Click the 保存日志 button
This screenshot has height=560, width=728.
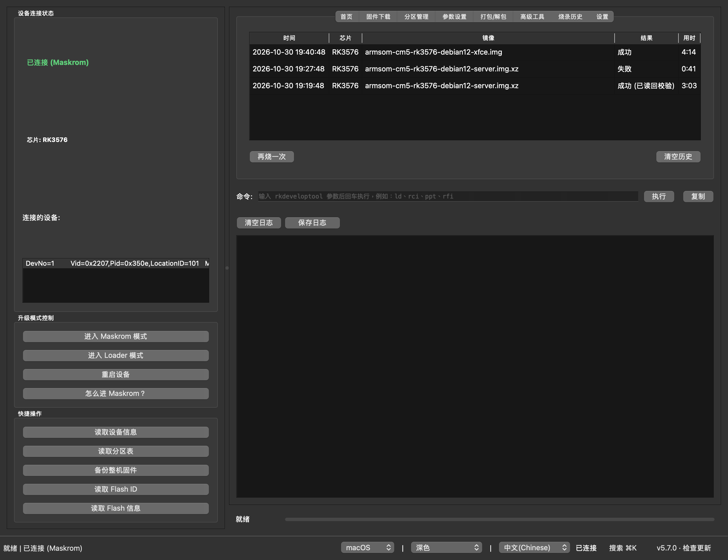pos(312,223)
